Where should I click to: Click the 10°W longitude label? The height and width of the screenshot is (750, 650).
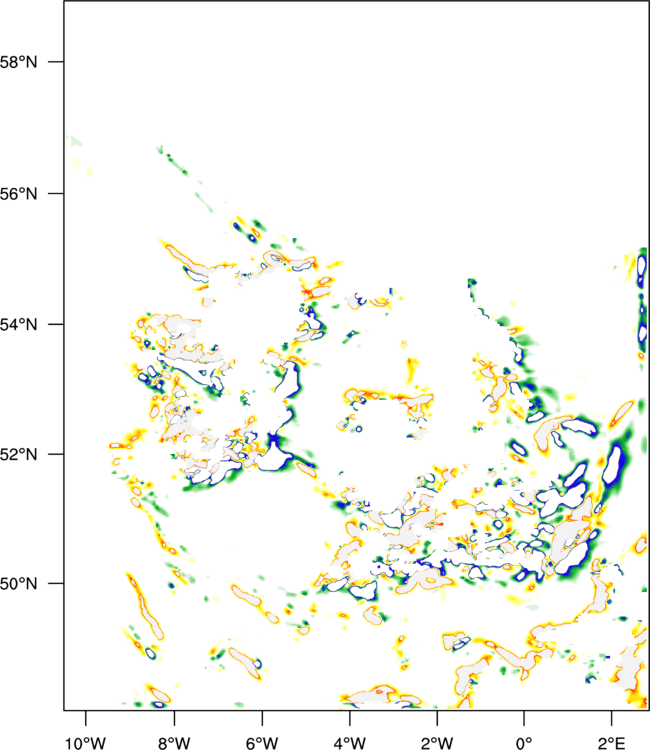[x=85, y=743]
